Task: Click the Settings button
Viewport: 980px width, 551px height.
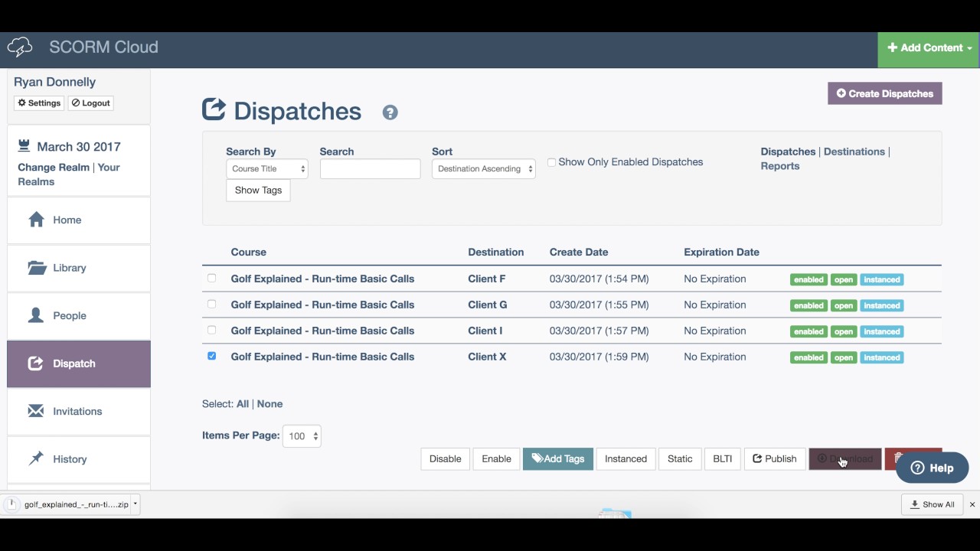Action: coord(39,103)
